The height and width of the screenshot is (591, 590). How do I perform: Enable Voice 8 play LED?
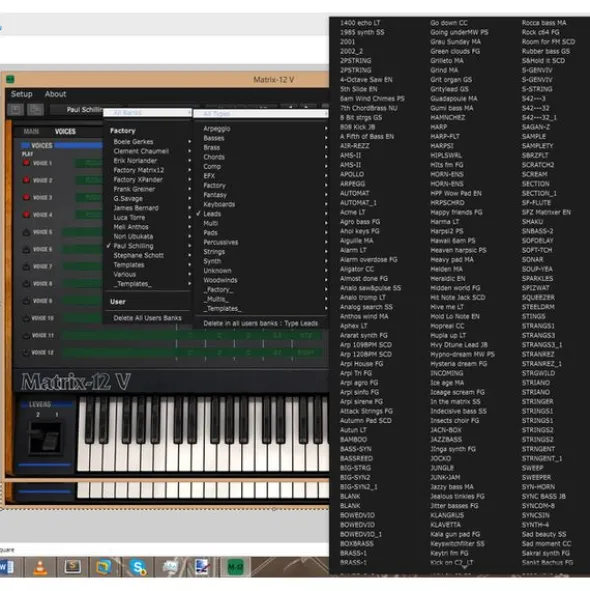click(x=26, y=283)
